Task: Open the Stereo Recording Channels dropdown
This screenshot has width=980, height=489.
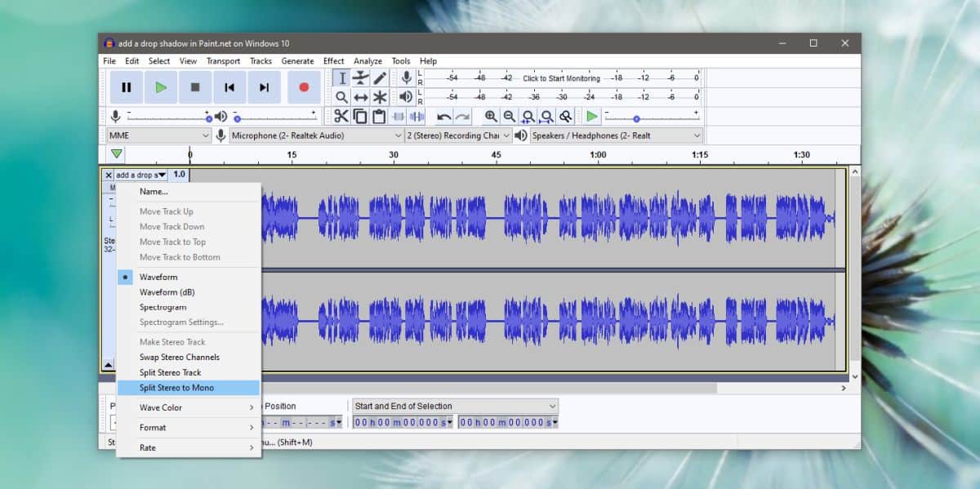Action: [458, 136]
